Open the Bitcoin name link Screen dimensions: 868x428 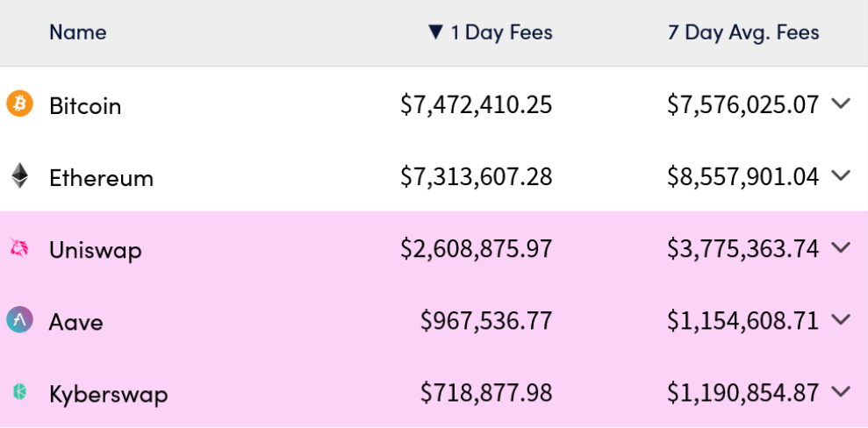click(85, 105)
